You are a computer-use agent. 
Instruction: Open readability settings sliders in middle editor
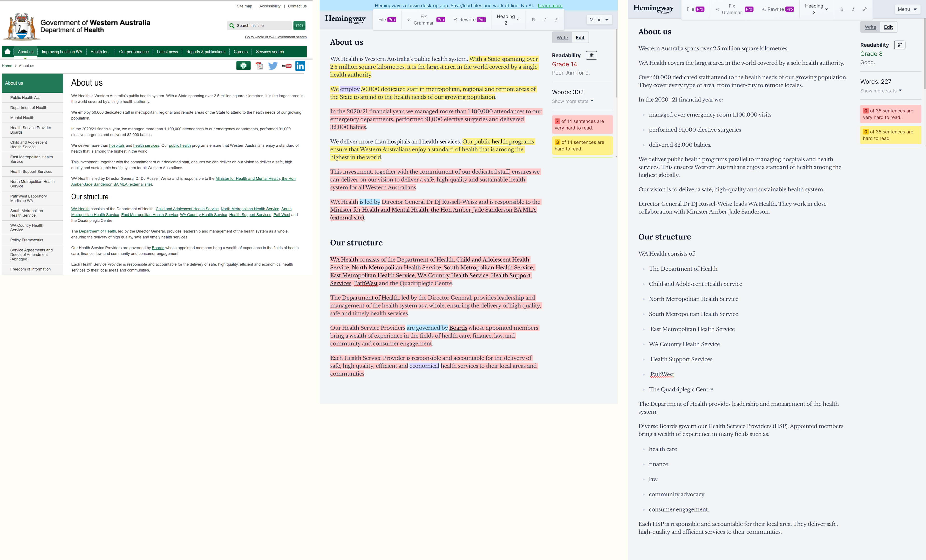pyautogui.click(x=591, y=55)
